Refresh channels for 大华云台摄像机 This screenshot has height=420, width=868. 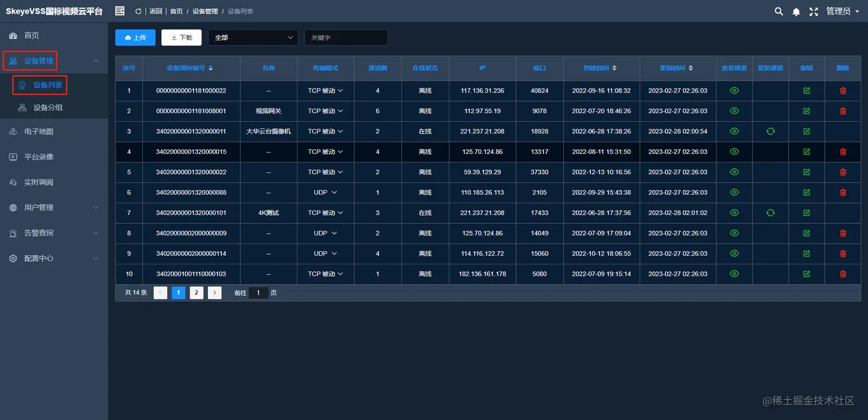click(x=770, y=132)
